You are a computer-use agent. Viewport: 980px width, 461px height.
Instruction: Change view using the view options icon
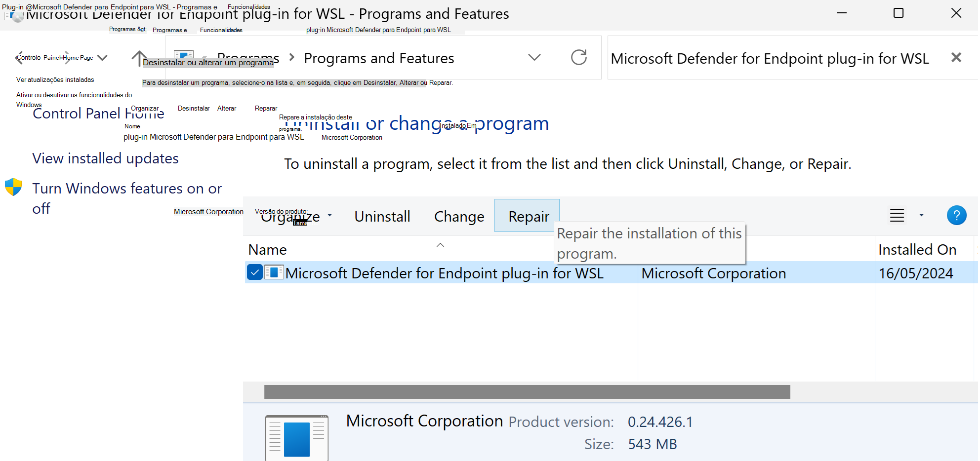[x=897, y=215]
